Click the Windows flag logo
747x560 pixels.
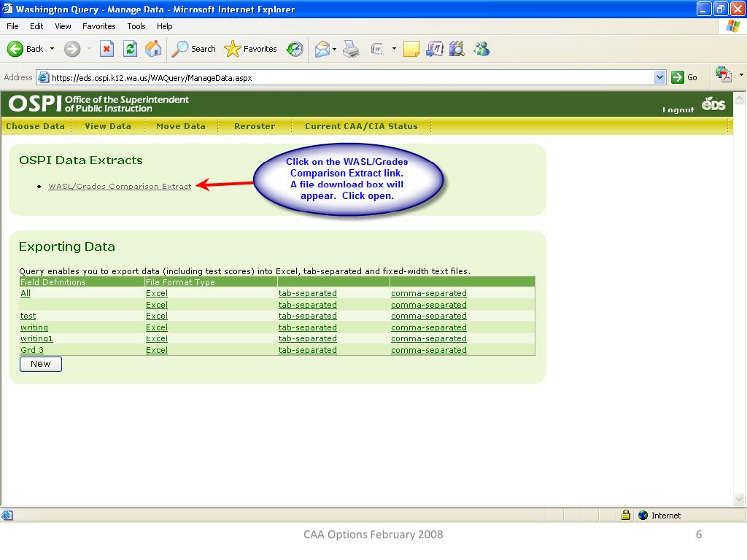[732, 26]
